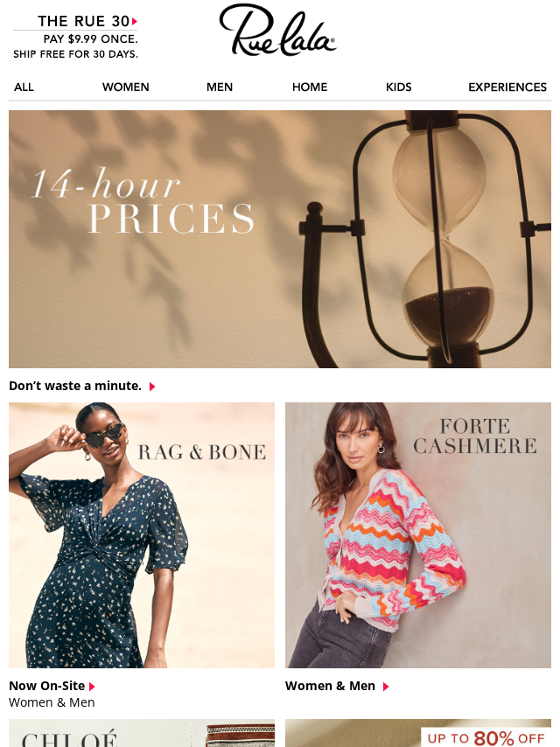Screen dimensions: 560x747
Task: Open THE RUE 30 shipping offer
Action: [x=76, y=37]
